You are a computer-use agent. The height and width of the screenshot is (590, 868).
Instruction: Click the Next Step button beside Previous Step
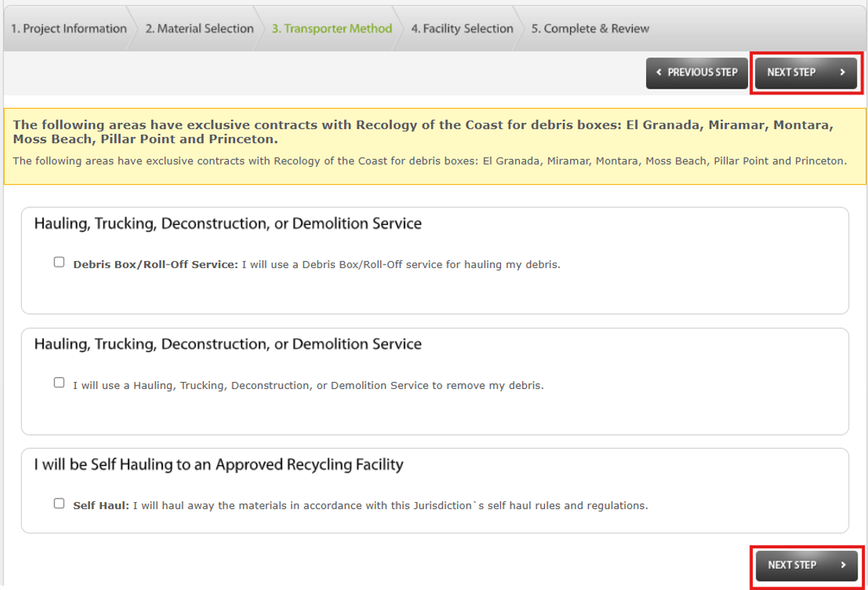pyautogui.click(x=806, y=73)
